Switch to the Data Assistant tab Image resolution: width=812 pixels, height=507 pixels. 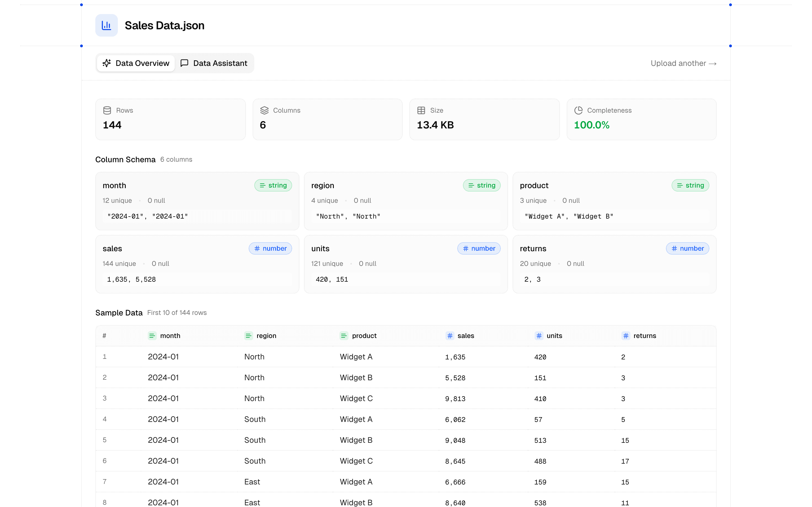click(215, 63)
